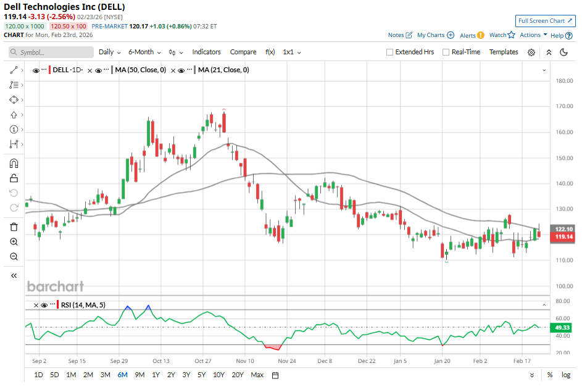582x392 pixels.
Task: Collapse the left drawing toolbar
Action: [14, 276]
